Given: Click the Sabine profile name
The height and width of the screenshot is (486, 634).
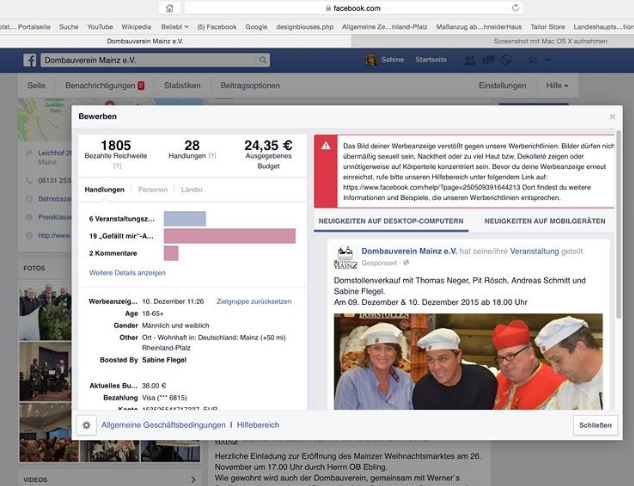Looking at the screenshot, I should pos(392,60).
